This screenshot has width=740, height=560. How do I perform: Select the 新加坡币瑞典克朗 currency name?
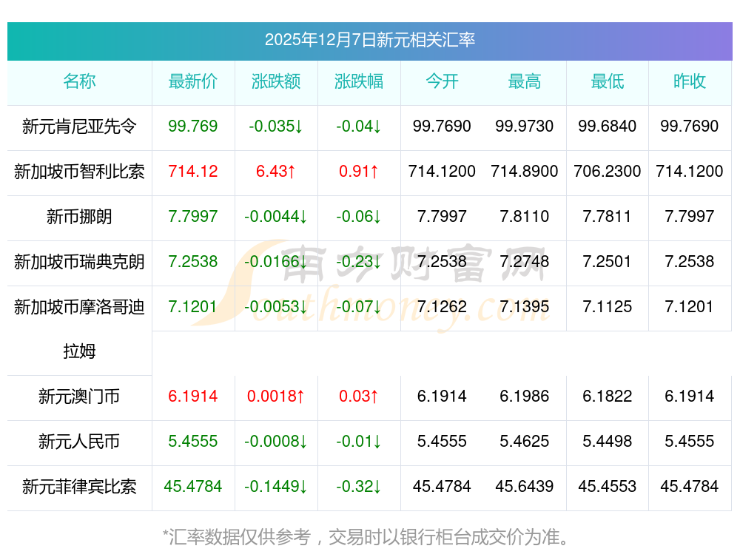(79, 262)
